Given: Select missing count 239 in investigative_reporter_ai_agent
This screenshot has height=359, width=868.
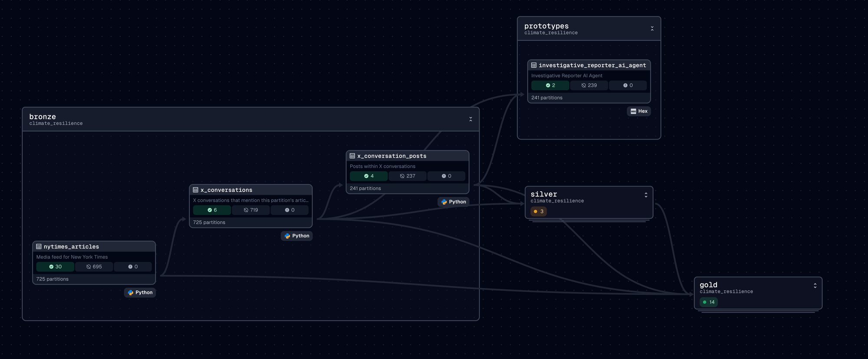Looking at the screenshot, I should pyautogui.click(x=589, y=86).
